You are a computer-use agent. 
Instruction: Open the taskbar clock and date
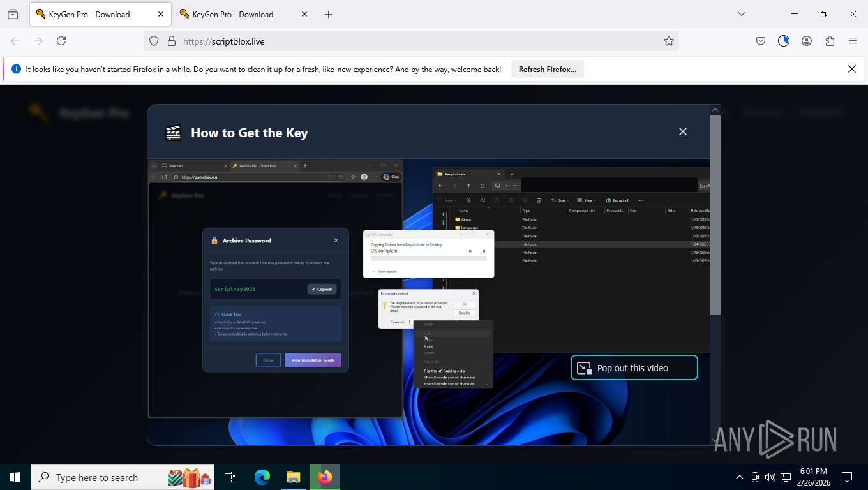pos(813,477)
